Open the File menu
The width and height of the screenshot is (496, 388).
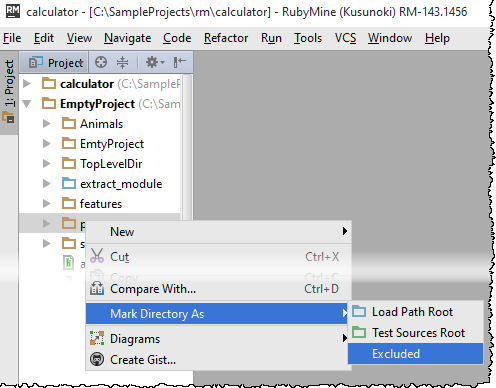click(12, 38)
